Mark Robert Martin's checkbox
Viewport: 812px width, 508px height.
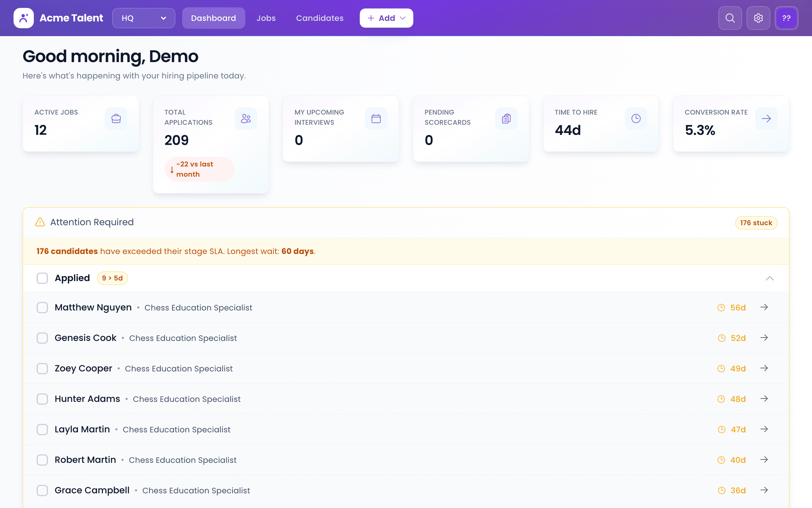(x=42, y=460)
